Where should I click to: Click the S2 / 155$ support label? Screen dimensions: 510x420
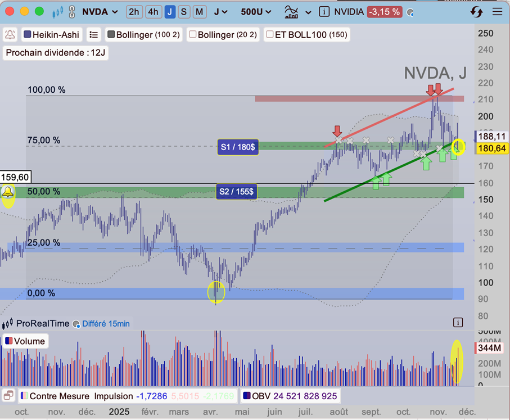[x=237, y=192]
